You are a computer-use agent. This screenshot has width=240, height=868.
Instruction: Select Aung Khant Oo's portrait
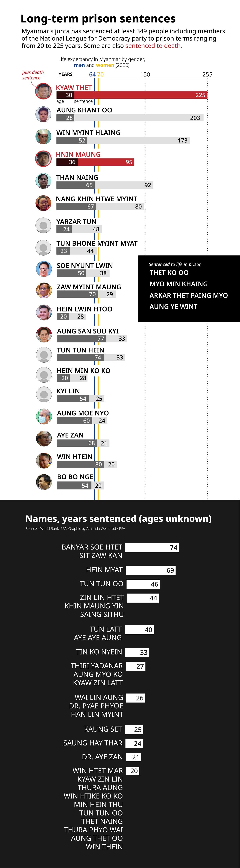43,114
